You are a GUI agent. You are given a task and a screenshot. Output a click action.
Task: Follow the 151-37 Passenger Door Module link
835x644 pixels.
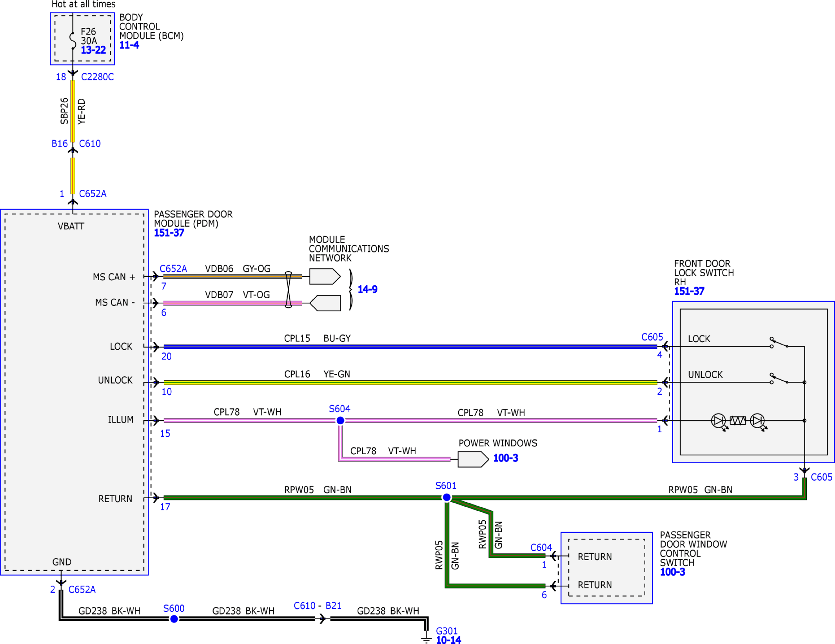pos(169,233)
